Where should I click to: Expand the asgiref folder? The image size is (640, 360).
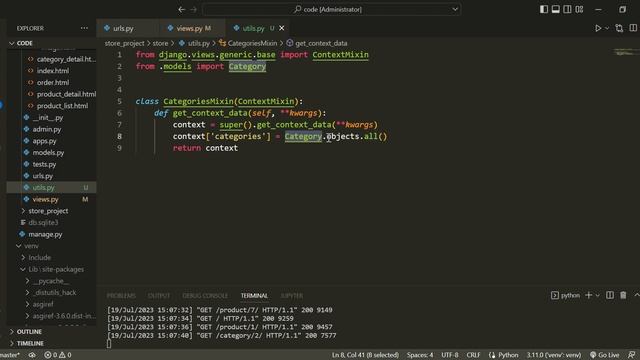click(x=43, y=304)
